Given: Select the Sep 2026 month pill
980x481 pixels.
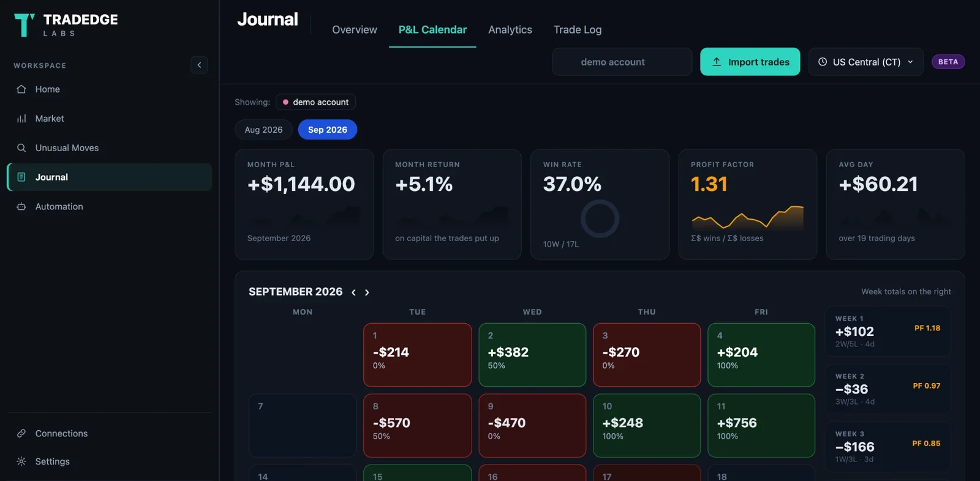Looking at the screenshot, I should coord(328,130).
